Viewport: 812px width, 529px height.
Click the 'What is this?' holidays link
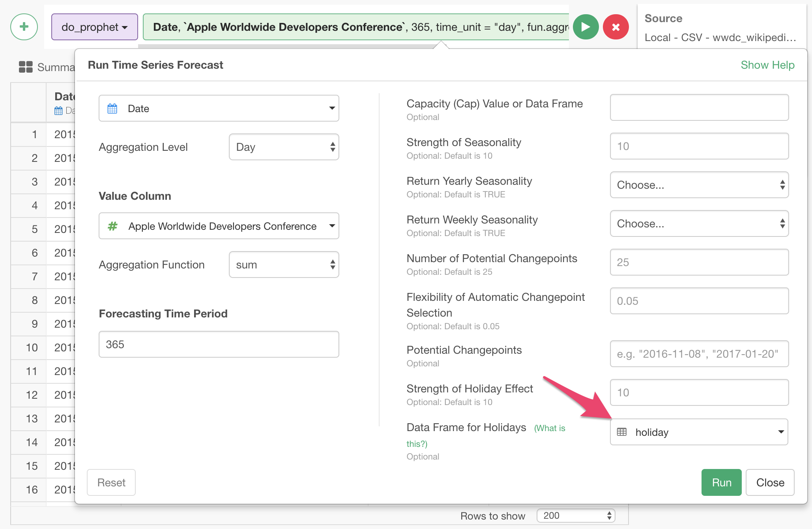549,428
